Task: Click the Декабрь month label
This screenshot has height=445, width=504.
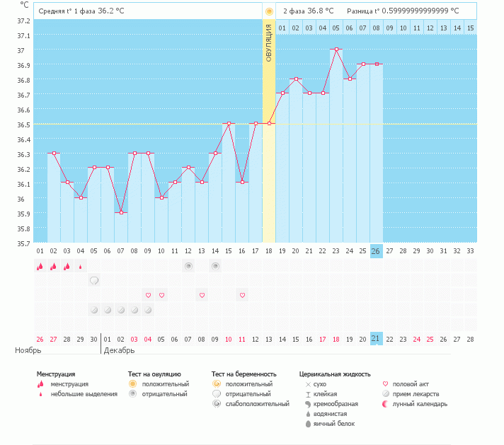Action: 118,350
